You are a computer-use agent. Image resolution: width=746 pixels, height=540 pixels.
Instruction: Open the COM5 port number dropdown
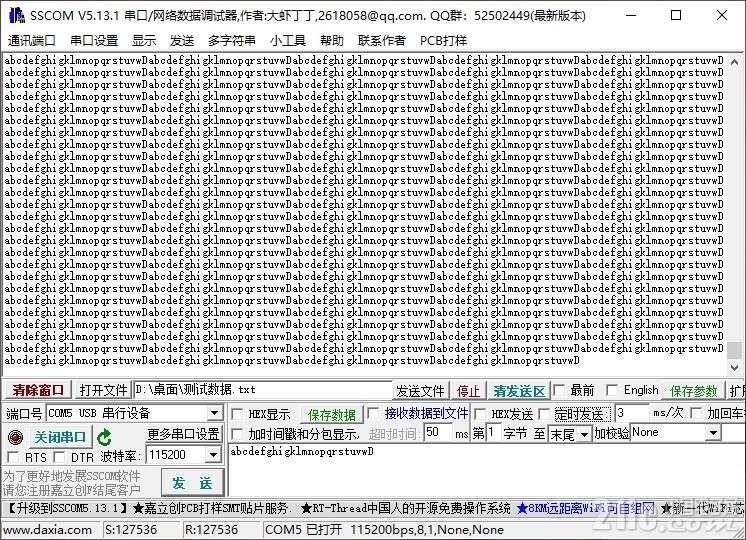[214, 413]
